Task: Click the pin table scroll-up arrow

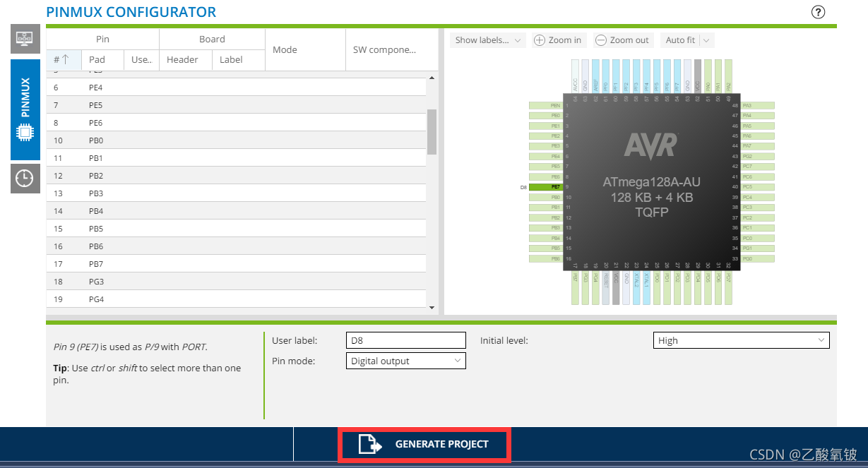Action: pos(432,77)
